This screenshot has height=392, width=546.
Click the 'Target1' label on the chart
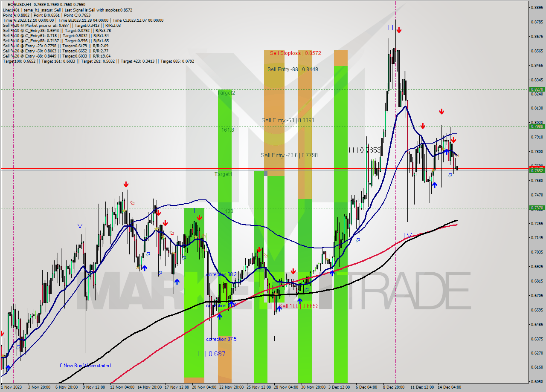coord(223,174)
